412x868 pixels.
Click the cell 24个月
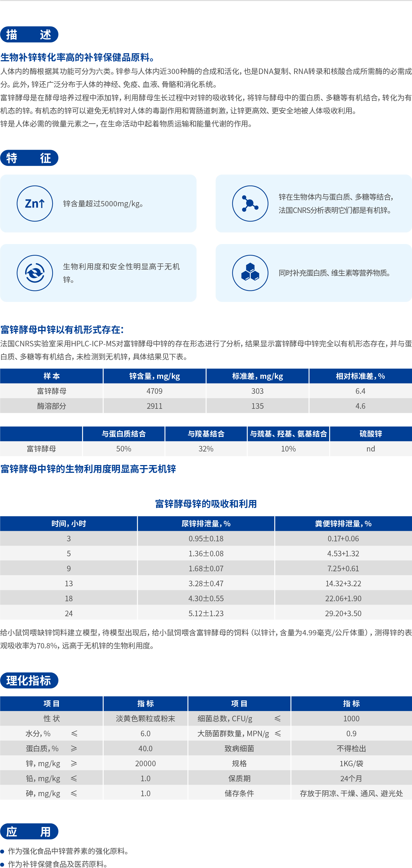pos(351,778)
